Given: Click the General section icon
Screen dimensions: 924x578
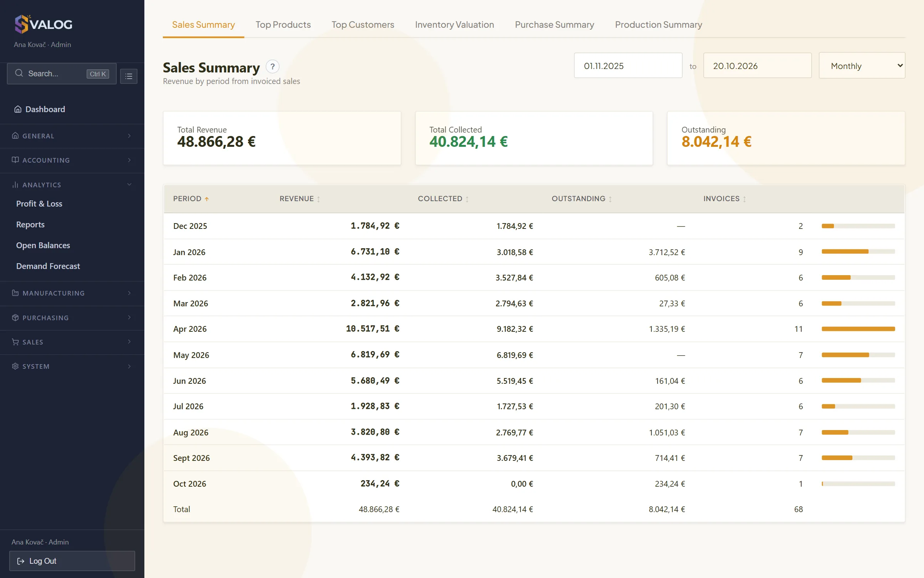Looking at the screenshot, I should (15, 136).
